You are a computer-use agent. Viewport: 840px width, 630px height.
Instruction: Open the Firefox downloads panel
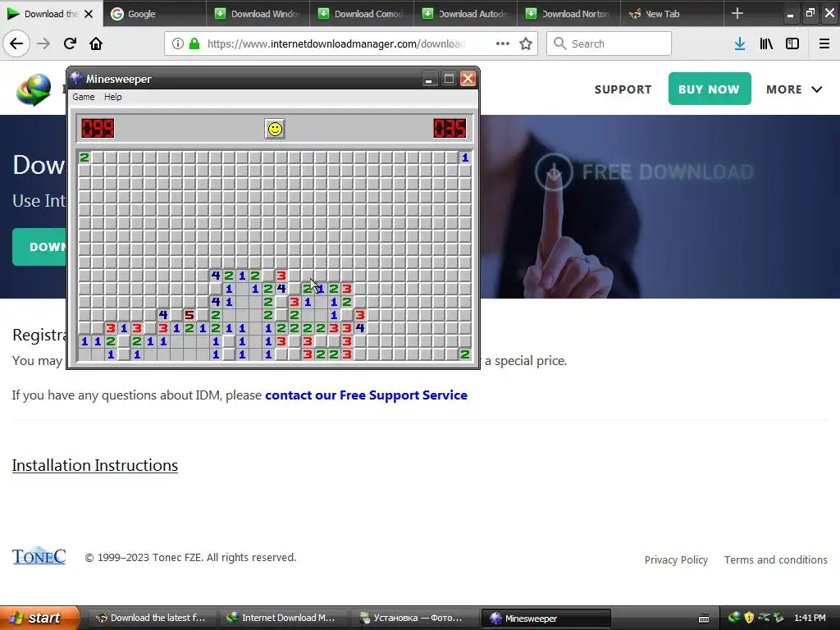tap(740, 43)
